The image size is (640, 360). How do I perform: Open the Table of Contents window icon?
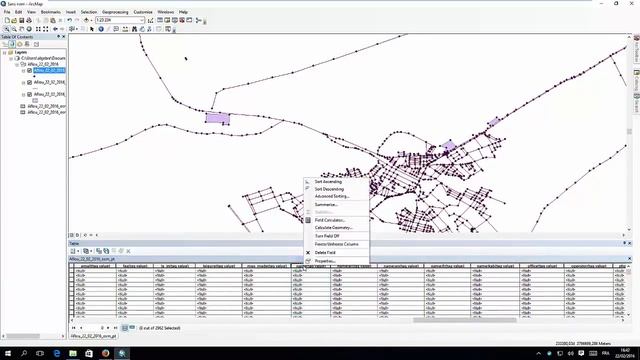click(x=160, y=20)
